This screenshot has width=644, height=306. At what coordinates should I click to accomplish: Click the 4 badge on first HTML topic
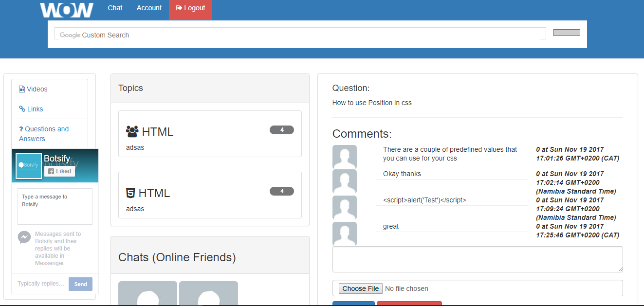(x=282, y=130)
